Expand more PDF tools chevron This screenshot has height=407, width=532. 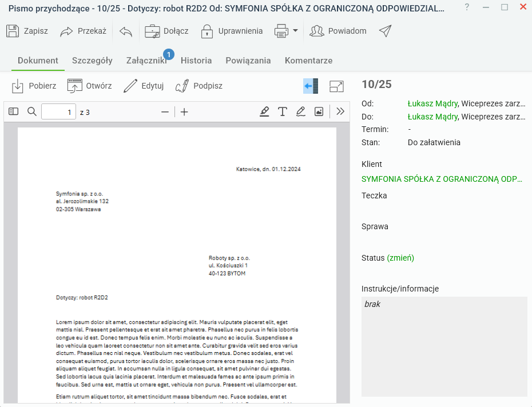pyautogui.click(x=340, y=111)
